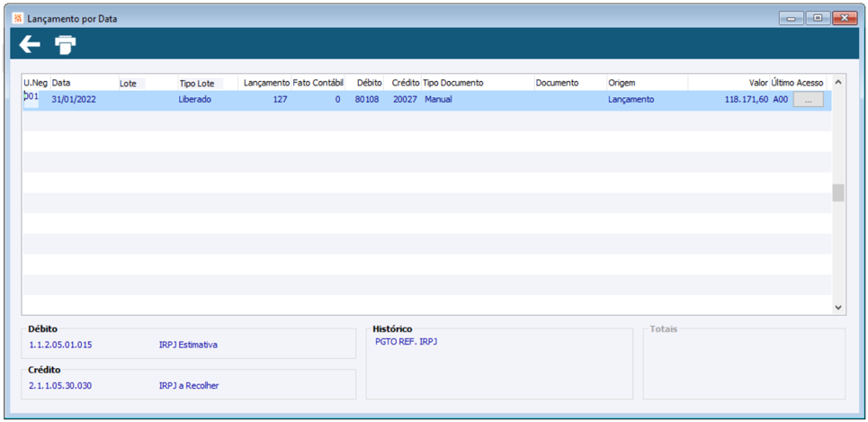Select the A00 last access cell
868x422 pixels.
[781, 100]
